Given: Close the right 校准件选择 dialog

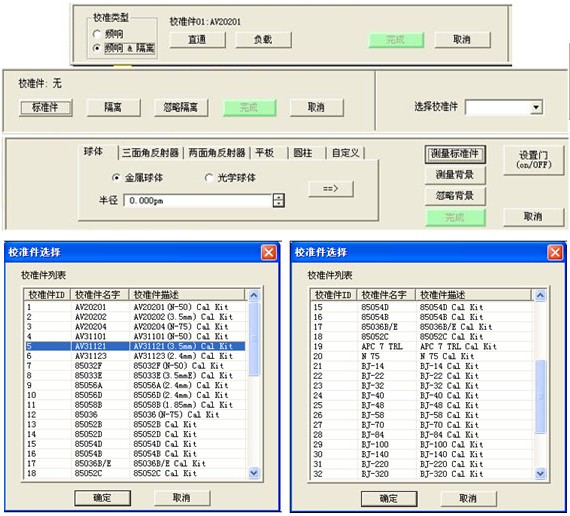Looking at the screenshot, I should pyautogui.click(x=555, y=252).
